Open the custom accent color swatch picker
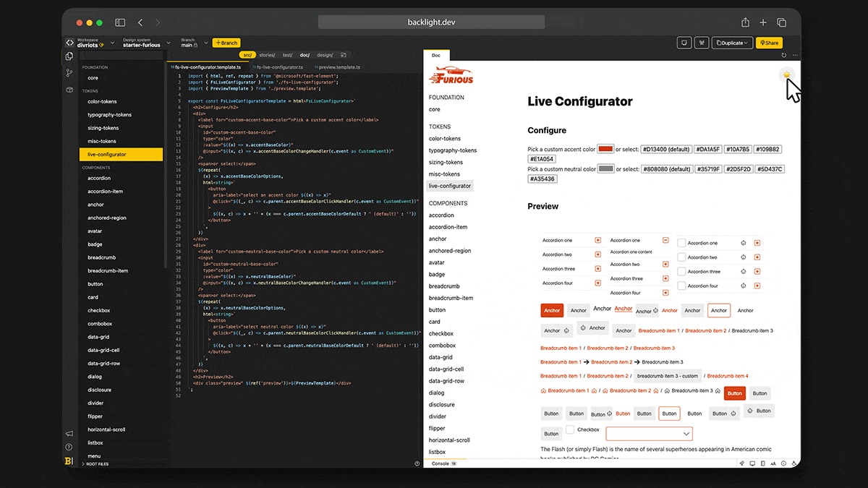868x488 pixels. pyautogui.click(x=605, y=149)
